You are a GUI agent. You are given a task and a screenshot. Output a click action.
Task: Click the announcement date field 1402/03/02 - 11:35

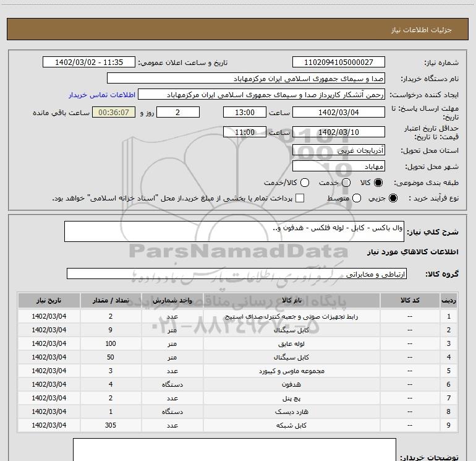(89, 62)
